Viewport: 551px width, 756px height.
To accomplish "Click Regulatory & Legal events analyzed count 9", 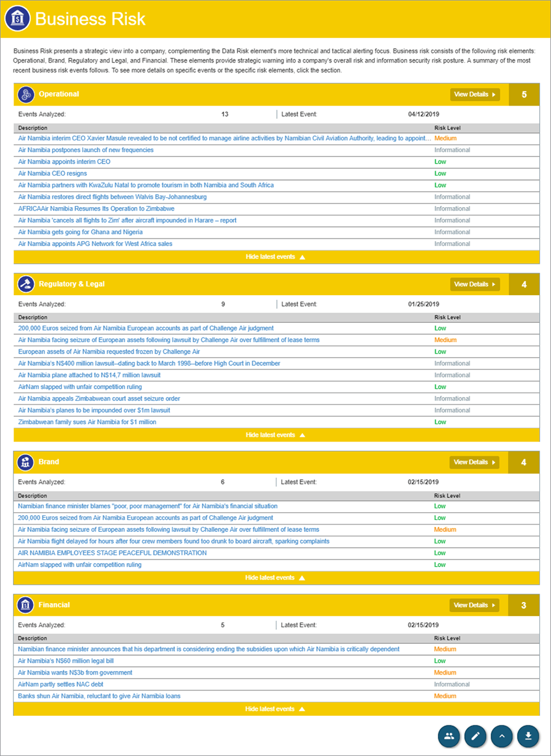I will [x=223, y=305].
